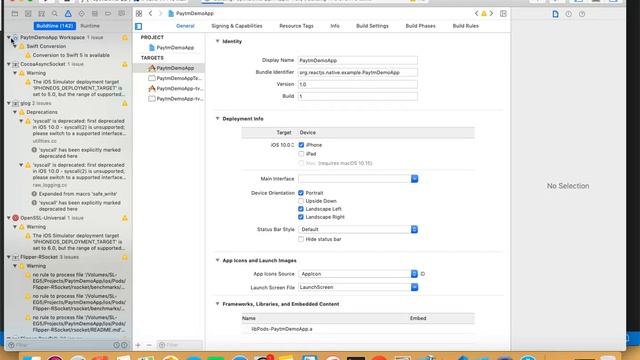Switch to Build Phases tab

420,26
